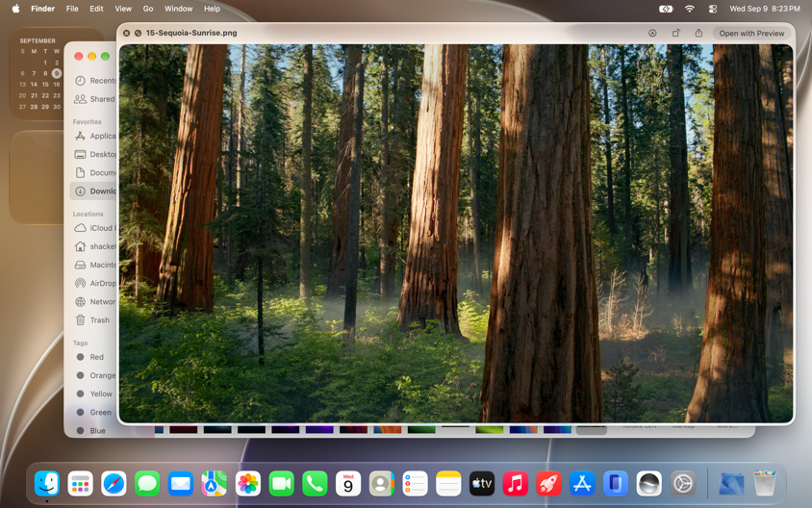Open the Help menu
The width and height of the screenshot is (812, 508).
(x=212, y=9)
